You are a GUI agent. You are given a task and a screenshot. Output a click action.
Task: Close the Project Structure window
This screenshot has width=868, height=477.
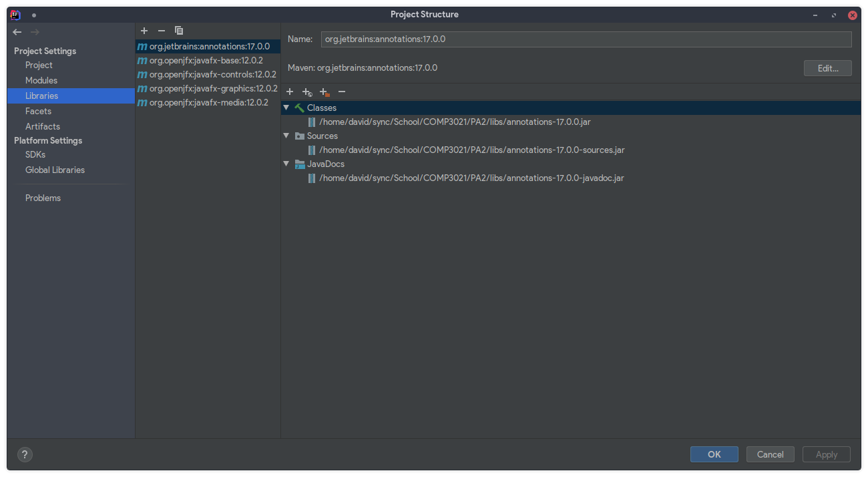pyautogui.click(x=853, y=15)
